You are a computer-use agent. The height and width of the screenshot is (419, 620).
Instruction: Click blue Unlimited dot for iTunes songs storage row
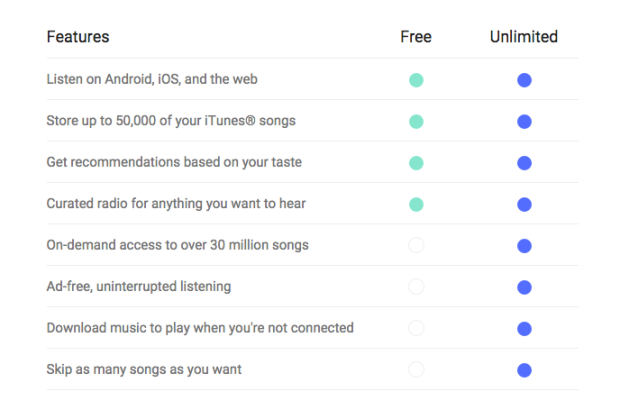tap(524, 121)
